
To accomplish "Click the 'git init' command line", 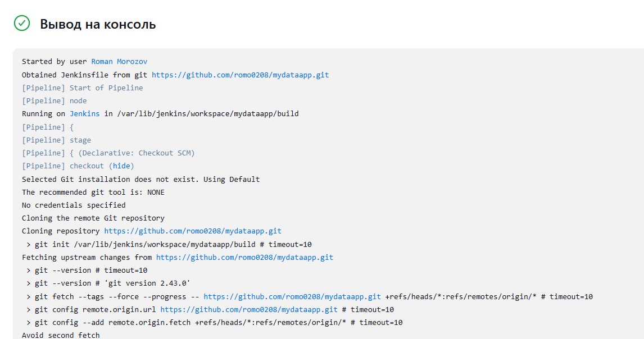I will point(169,245).
